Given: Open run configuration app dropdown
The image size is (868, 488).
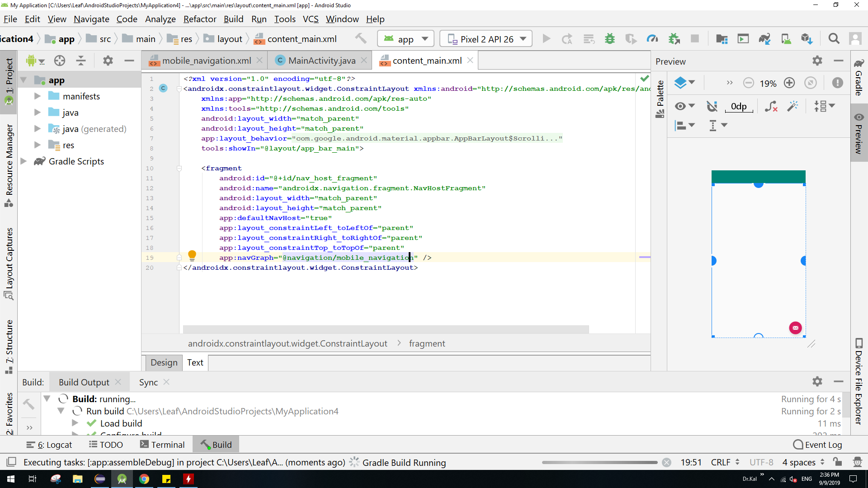Looking at the screenshot, I should click(x=406, y=39).
